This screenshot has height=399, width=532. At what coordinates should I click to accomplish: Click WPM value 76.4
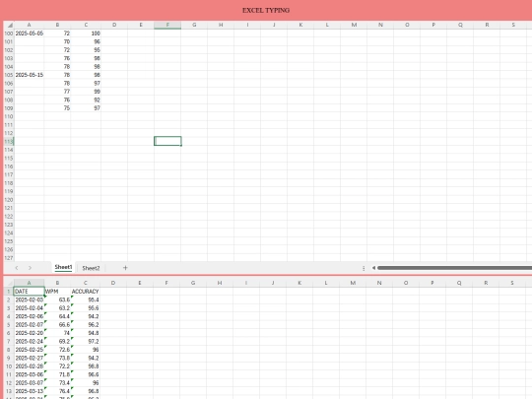[x=57, y=391]
